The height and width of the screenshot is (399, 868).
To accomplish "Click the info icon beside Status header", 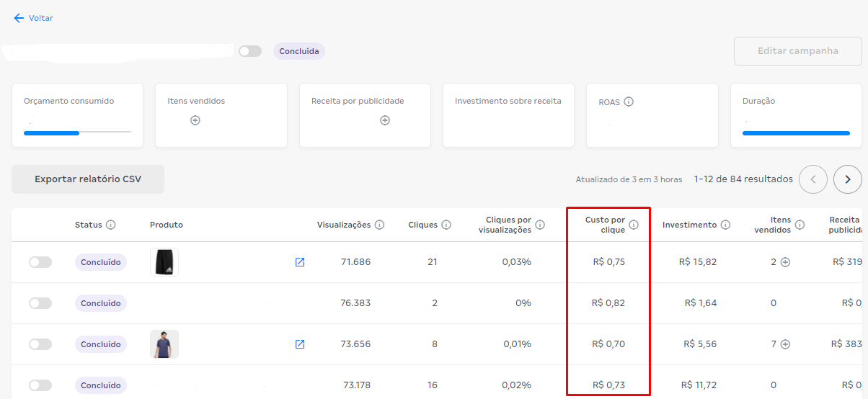I will click(x=110, y=225).
